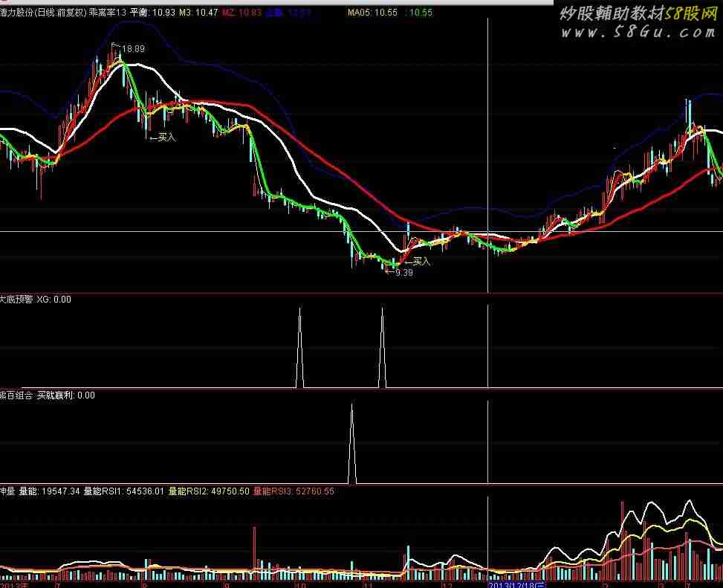
Task: Click the 买就赢利 signal spike
Action: (x=351, y=444)
